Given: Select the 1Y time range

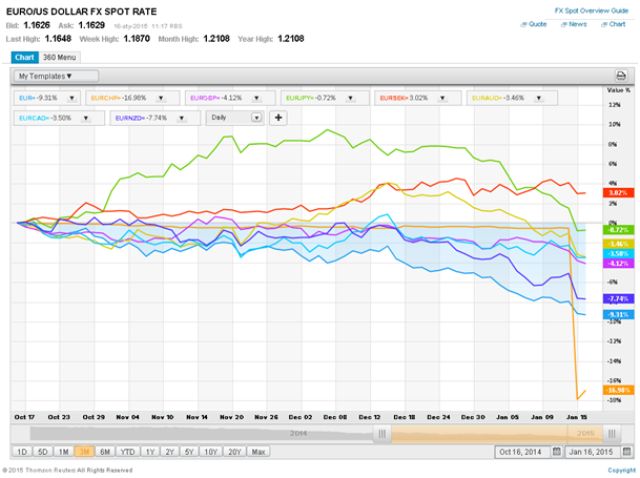Looking at the screenshot, I should click(x=150, y=451).
